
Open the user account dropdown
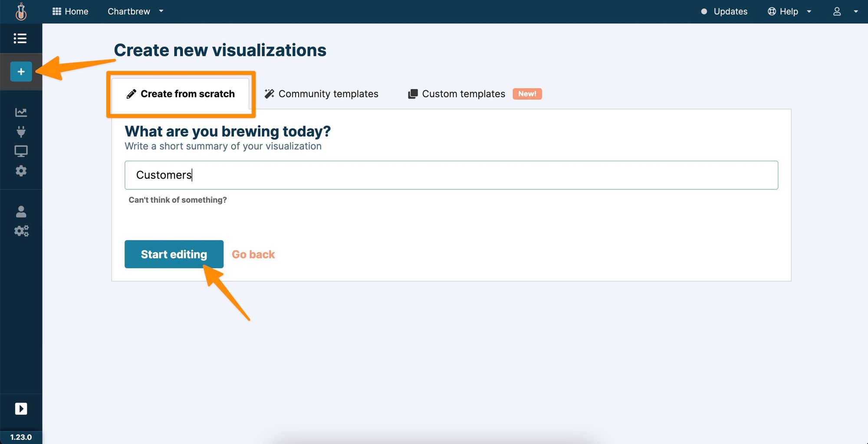[845, 12]
